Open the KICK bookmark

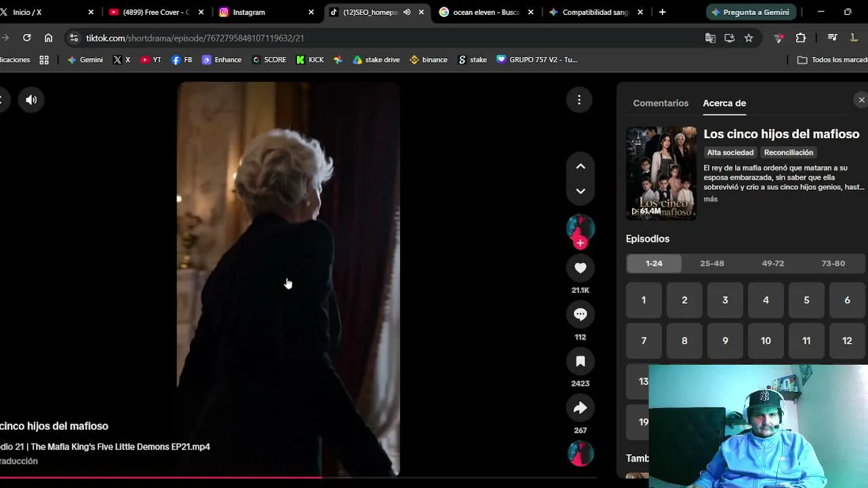(x=310, y=60)
